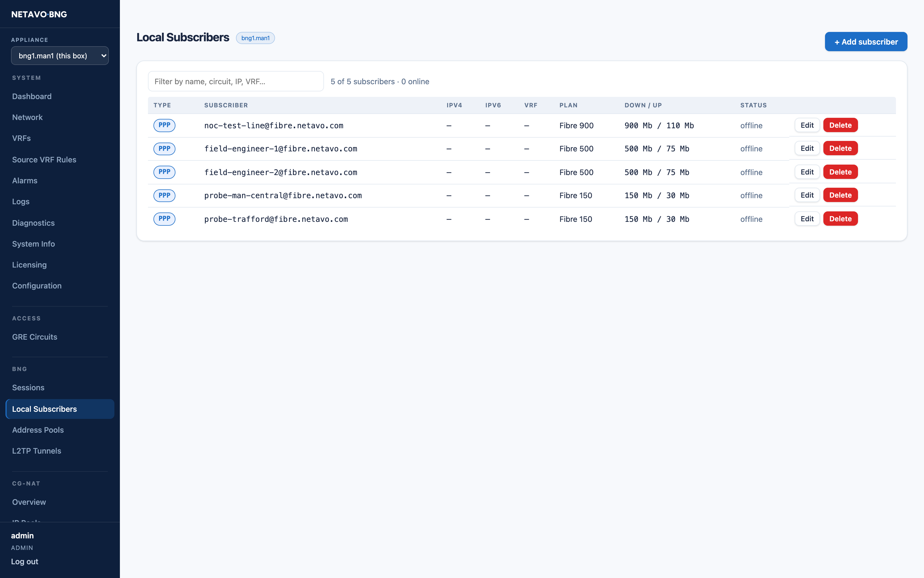Edit probe-trafford subscriber
924x578 pixels.
807,219
